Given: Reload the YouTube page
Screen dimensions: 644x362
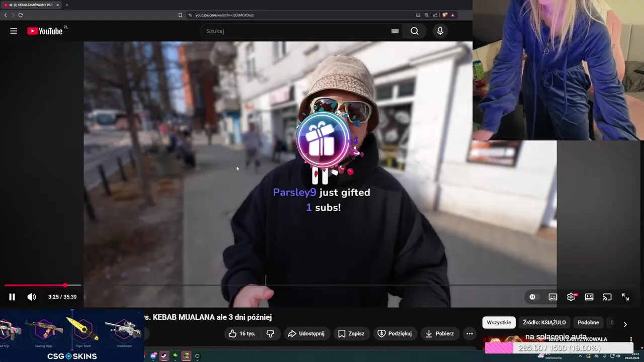Looking at the screenshot, I should pos(20,15).
